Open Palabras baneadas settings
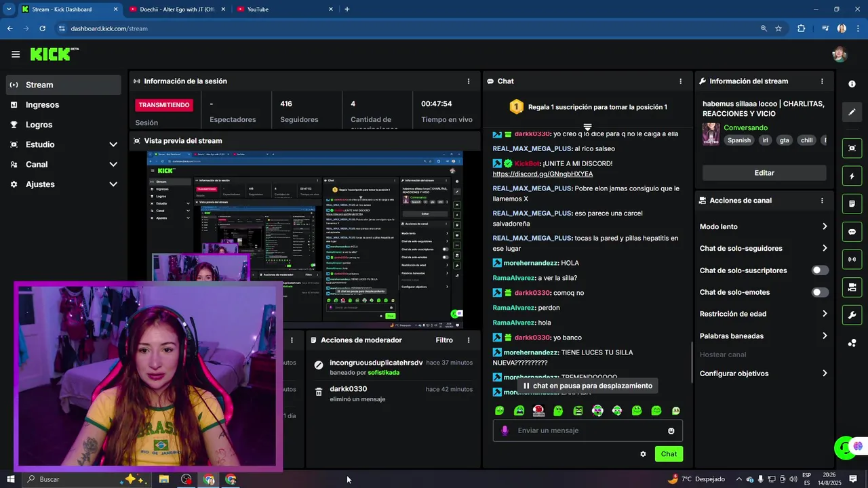 tap(764, 336)
